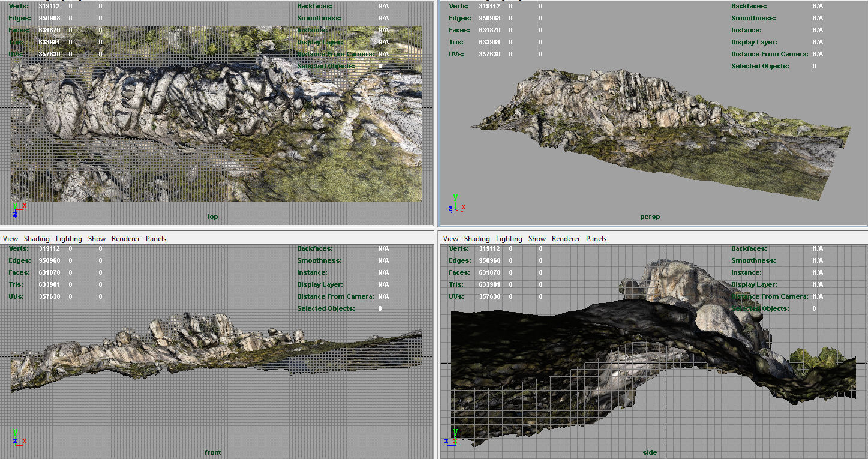
Task: Click the "Smoothness:" label in the front view
Action: point(319,260)
